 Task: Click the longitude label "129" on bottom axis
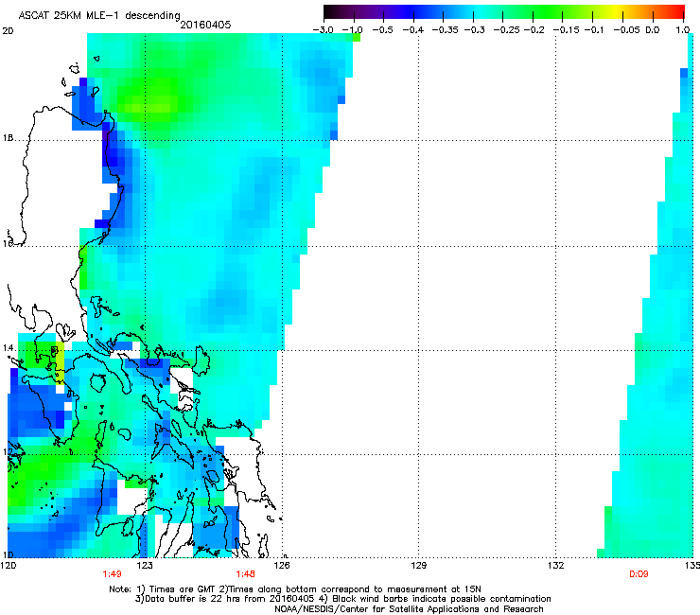click(418, 566)
